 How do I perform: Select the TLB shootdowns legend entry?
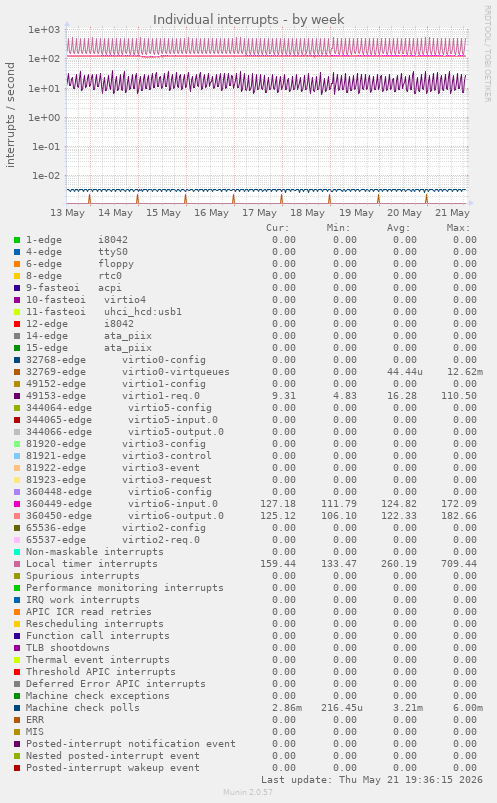point(68,648)
